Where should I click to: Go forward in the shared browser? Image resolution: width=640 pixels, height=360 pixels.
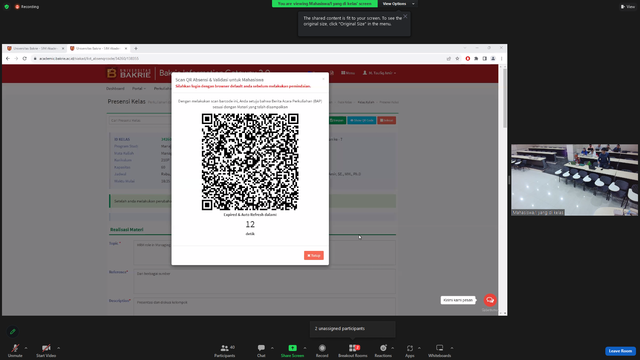pyautogui.click(x=16, y=58)
